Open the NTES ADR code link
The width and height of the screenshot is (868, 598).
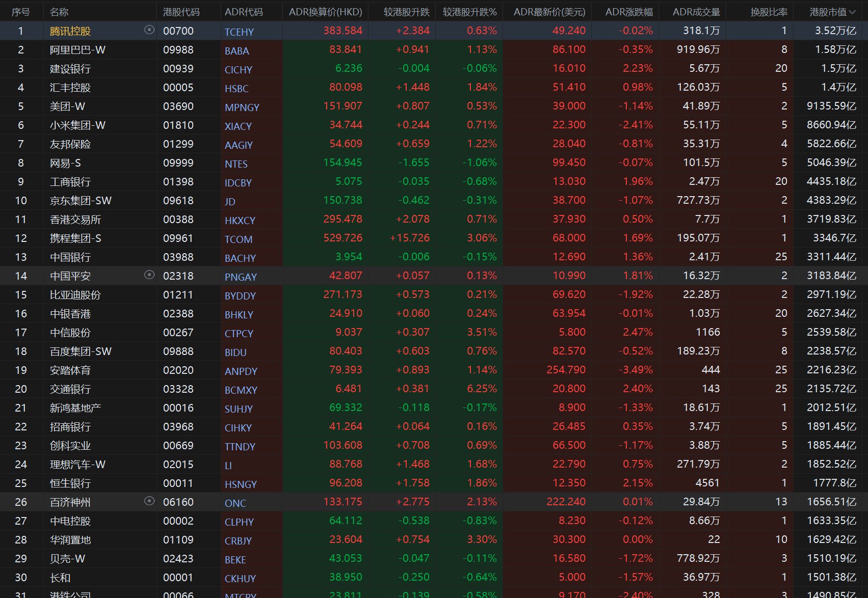pos(236,164)
